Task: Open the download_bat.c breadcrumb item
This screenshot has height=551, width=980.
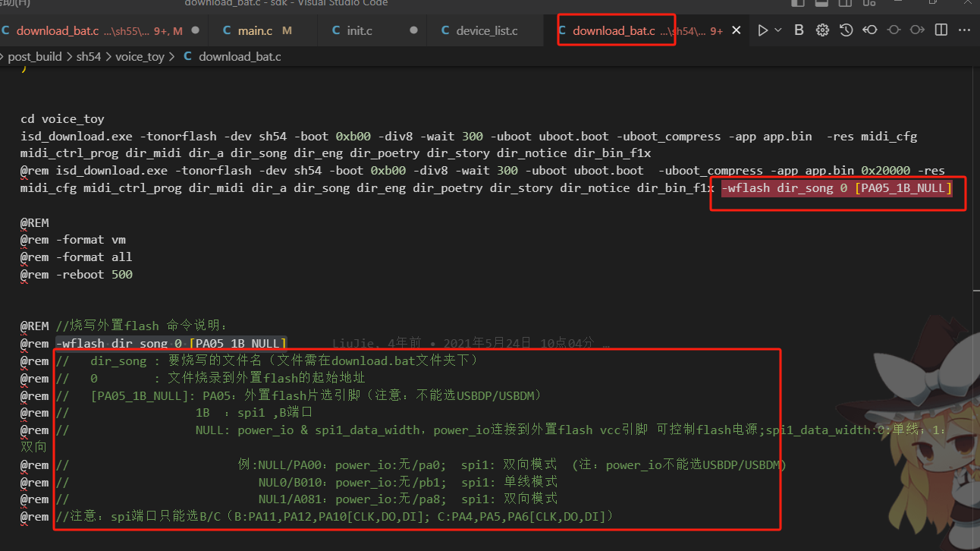Action: point(240,57)
